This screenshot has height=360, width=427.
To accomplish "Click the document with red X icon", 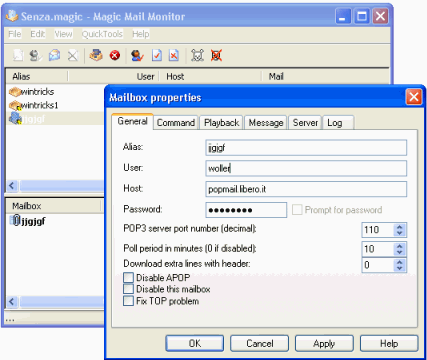I will coord(174,55).
